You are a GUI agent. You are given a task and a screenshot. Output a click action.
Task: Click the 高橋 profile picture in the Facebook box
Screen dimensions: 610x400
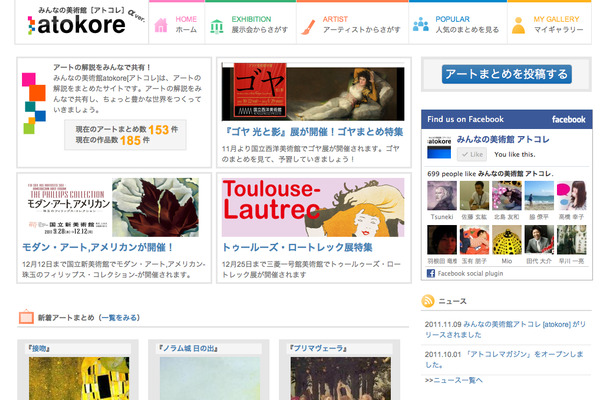(571, 196)
